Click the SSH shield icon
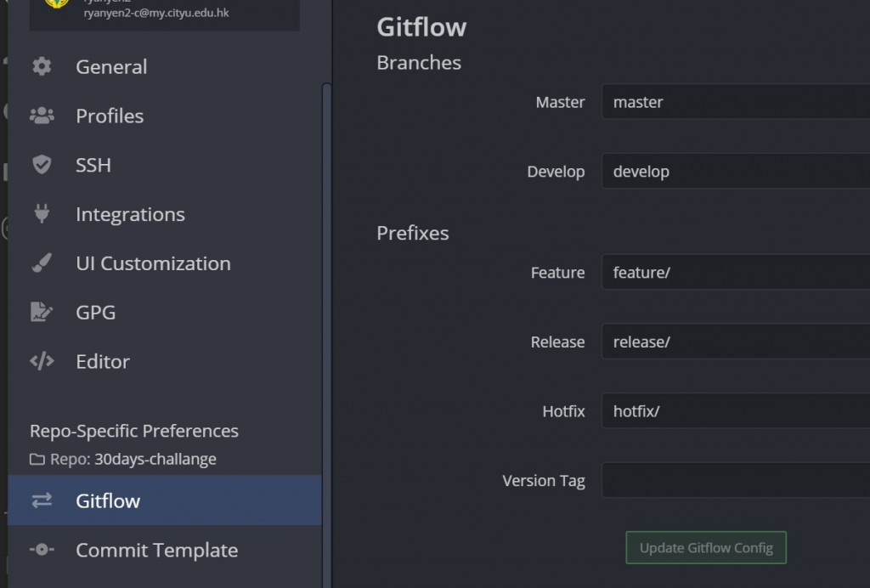This screenshot has height=588, width=870. (x=42, y=165)
